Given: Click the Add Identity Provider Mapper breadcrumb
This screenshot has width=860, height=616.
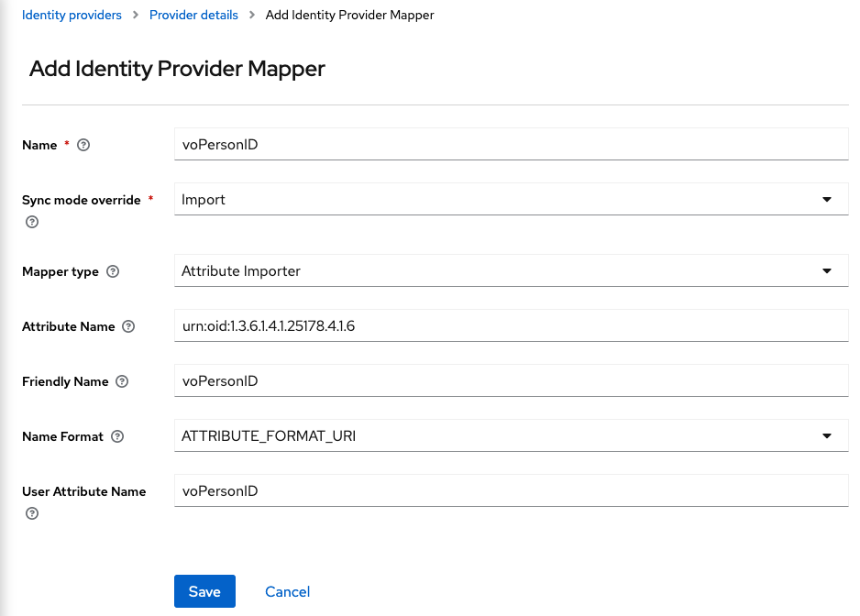Looking at the screenshot, I should pyautogui.click(x=349, y=15).
